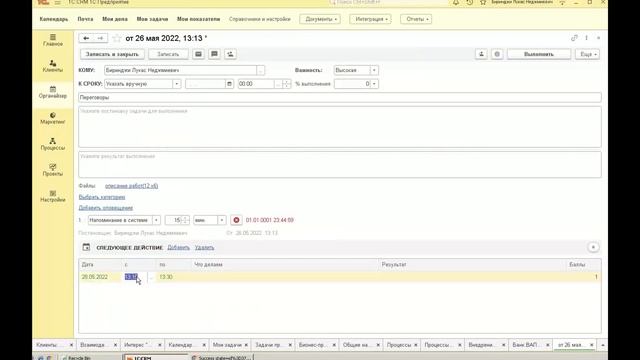Click the task description text area
Viewport: 640px width, 360px height.
340,127
